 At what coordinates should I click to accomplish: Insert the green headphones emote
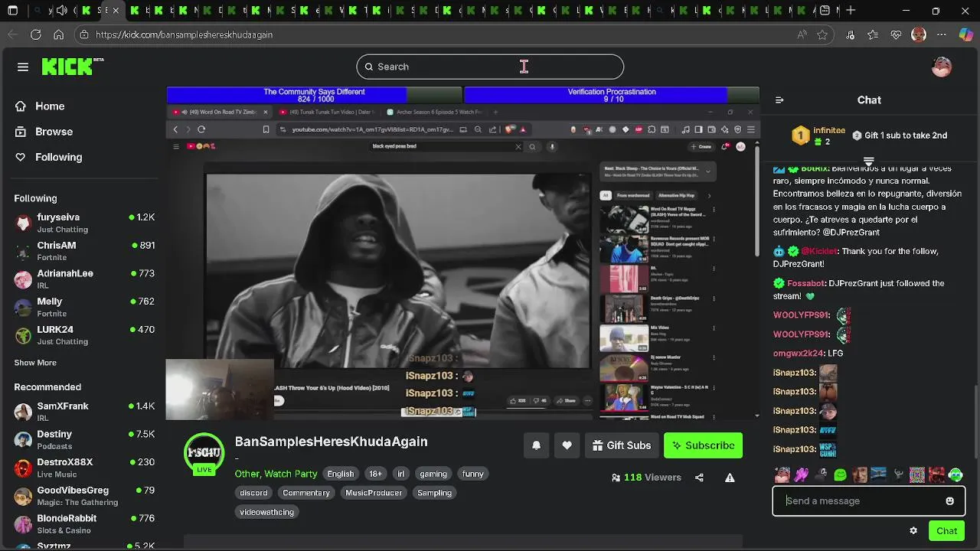955,475
